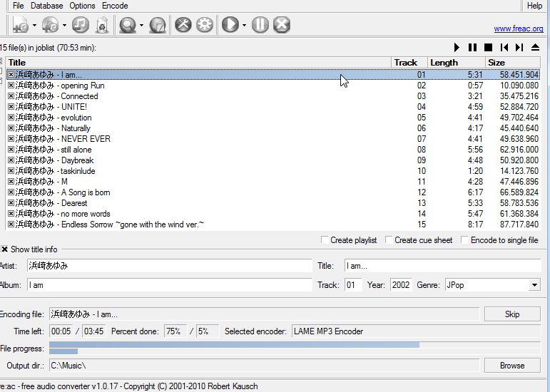Select the 'A Song is born' track row
The height and width of the screenshot is (392, 550).
pyautogui.click(x=273, y=192)
